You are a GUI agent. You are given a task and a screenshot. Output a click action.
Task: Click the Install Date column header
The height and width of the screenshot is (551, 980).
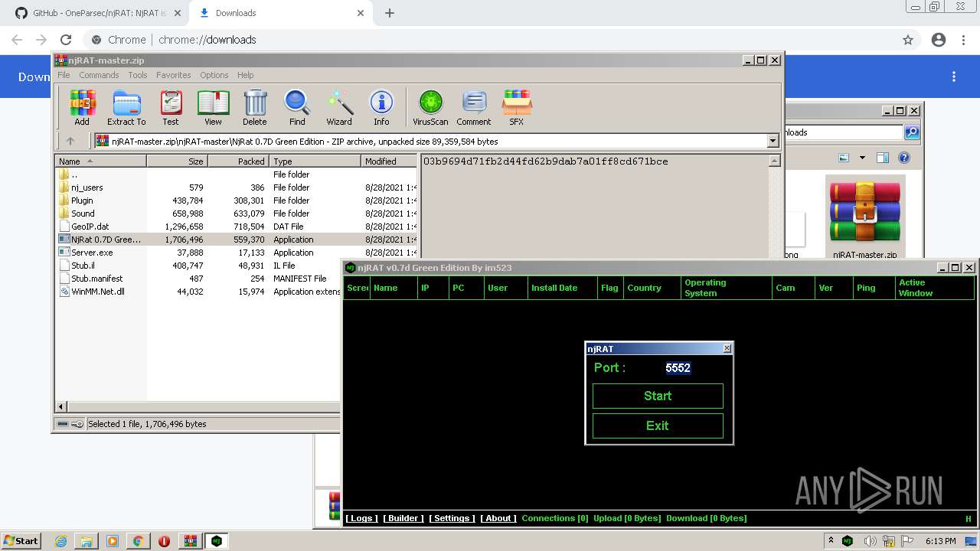(562, 288)
